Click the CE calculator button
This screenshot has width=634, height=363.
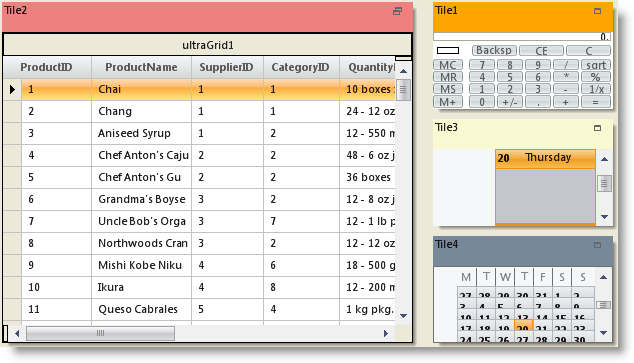coord(541,51)
